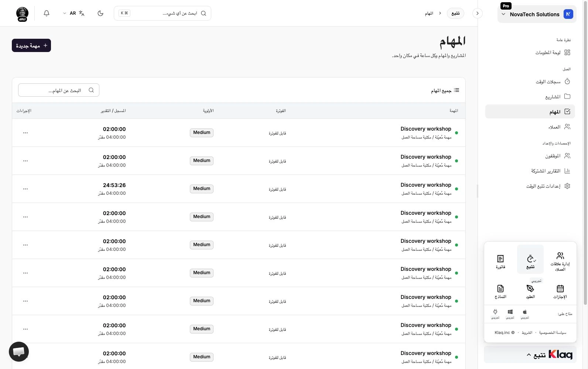Select the تتبع app in the app switcher
Viewport: 588px width, 369px height.
point(530,259)
